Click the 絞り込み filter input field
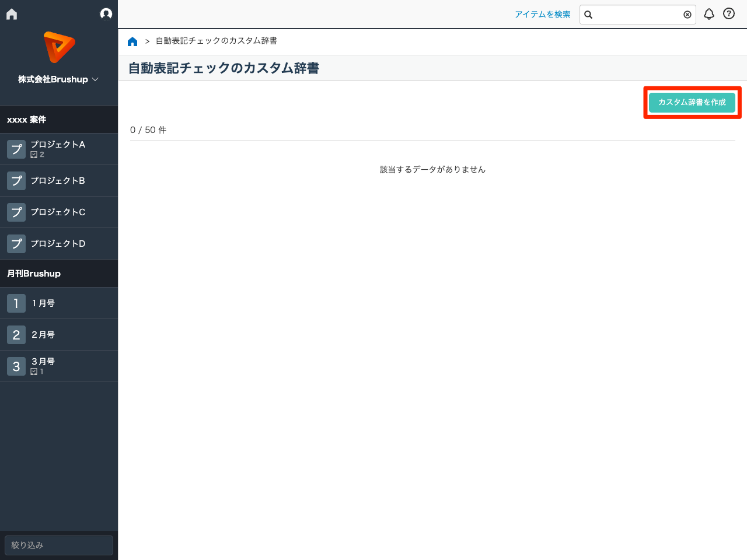 (58, 545)
